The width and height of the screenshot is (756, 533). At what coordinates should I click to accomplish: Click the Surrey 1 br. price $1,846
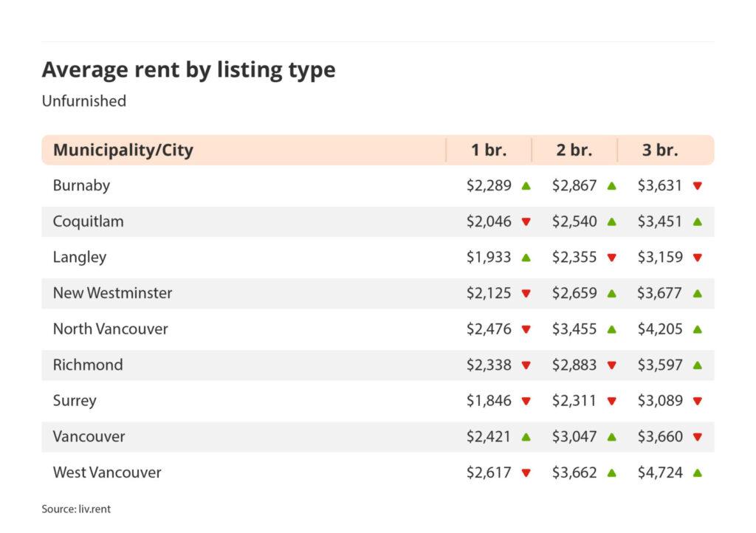click(489, 401)
